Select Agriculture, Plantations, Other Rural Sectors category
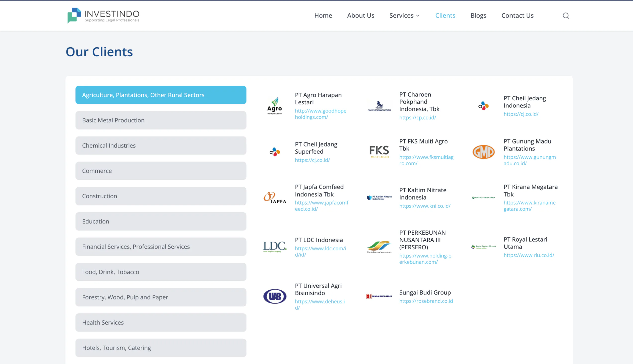The width and height of the screenshot is (633, 364). click(x=161, y=95)
